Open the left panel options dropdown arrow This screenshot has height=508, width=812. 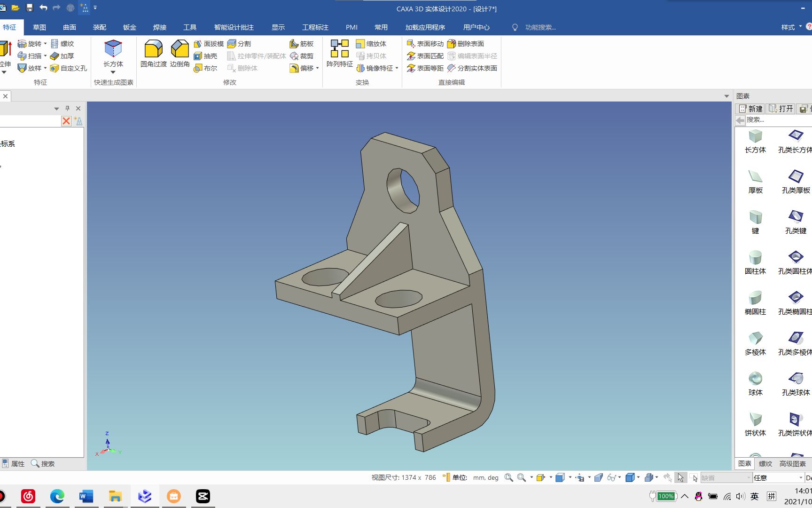[x=57, y=109]
